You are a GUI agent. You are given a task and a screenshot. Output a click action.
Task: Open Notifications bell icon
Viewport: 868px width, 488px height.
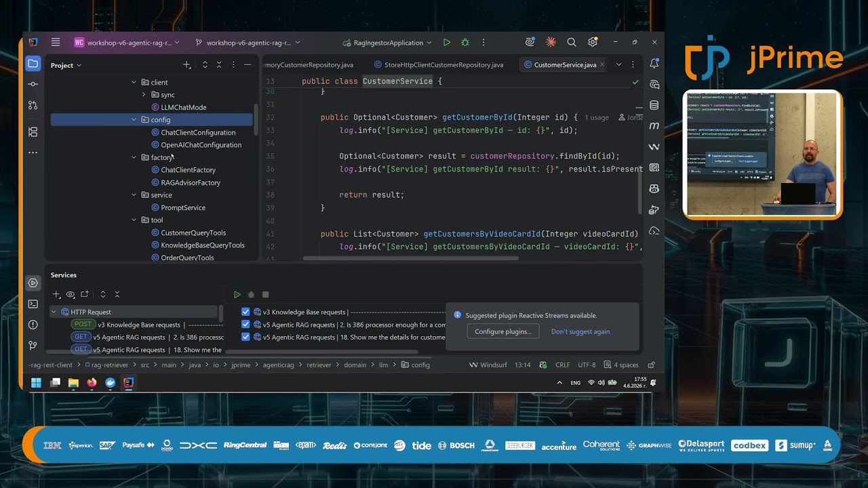[654, 64]
